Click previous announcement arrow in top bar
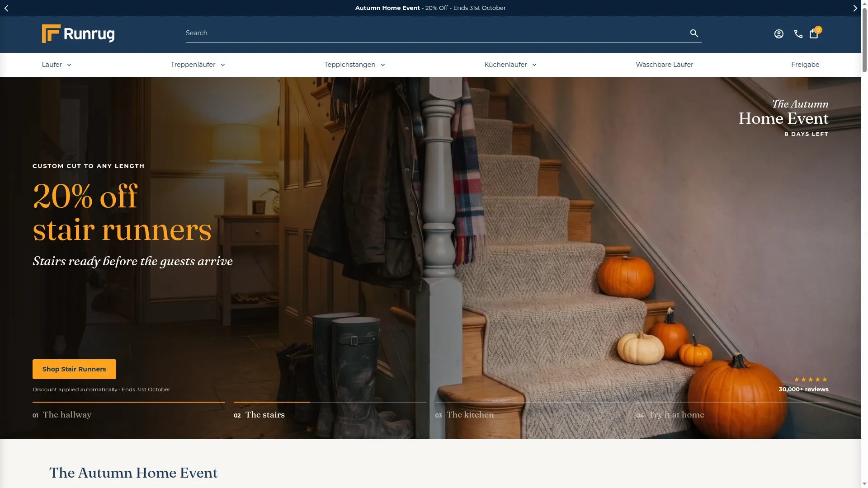 tap(6, 8)
